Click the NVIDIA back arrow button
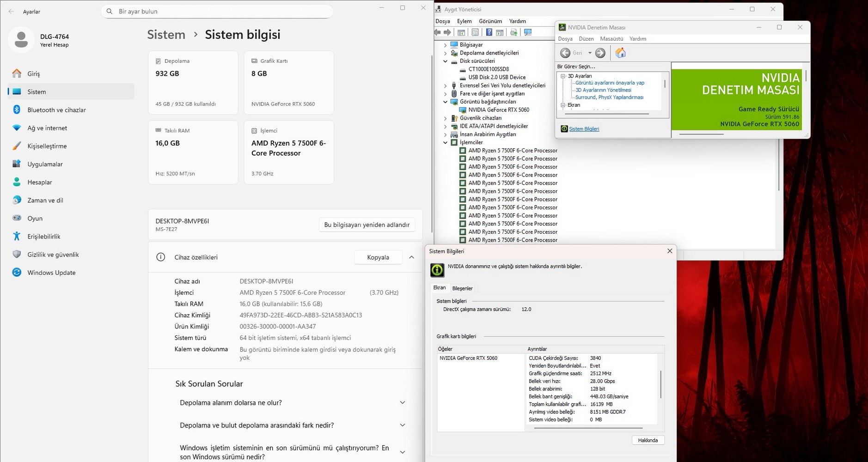The width and height of the screenshot is (868, 462). tap(565, 53)
